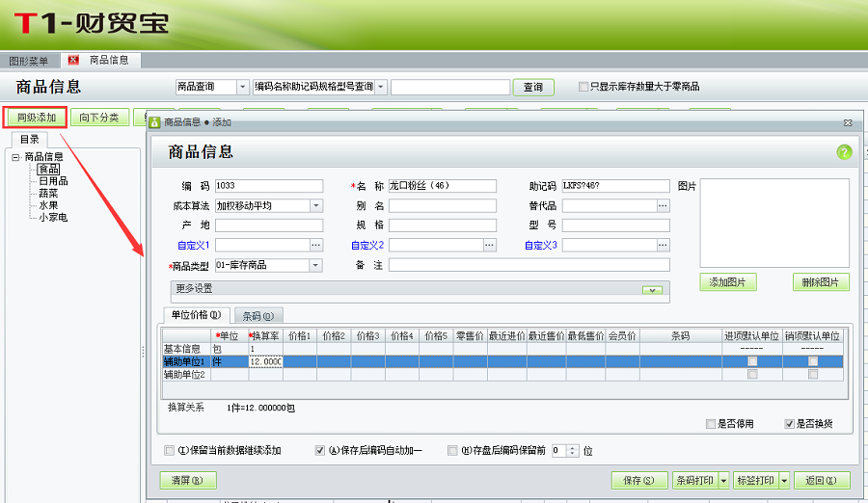Select the 辅助单位2 row header
This screenshot has height=503, width=868.
[186, 375]
